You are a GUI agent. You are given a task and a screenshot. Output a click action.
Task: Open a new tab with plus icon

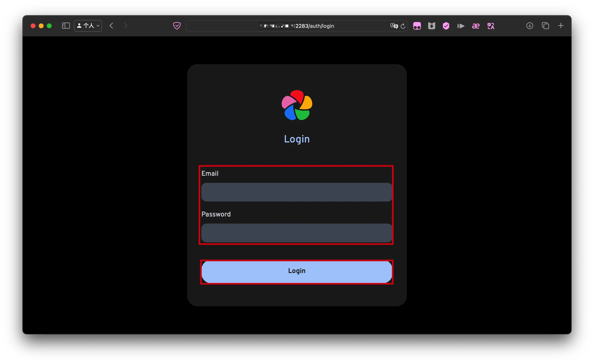(561, 26)
